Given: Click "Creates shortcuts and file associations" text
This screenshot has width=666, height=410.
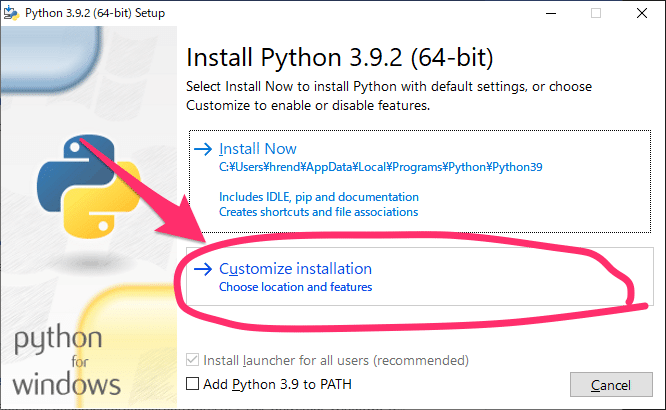Looking at the screenshot, I should click(318, 212).
